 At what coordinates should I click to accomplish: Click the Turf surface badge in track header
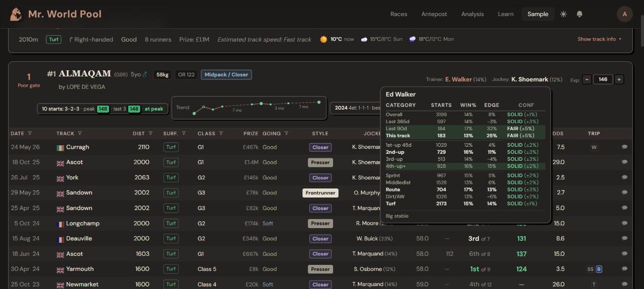[54, 39]
